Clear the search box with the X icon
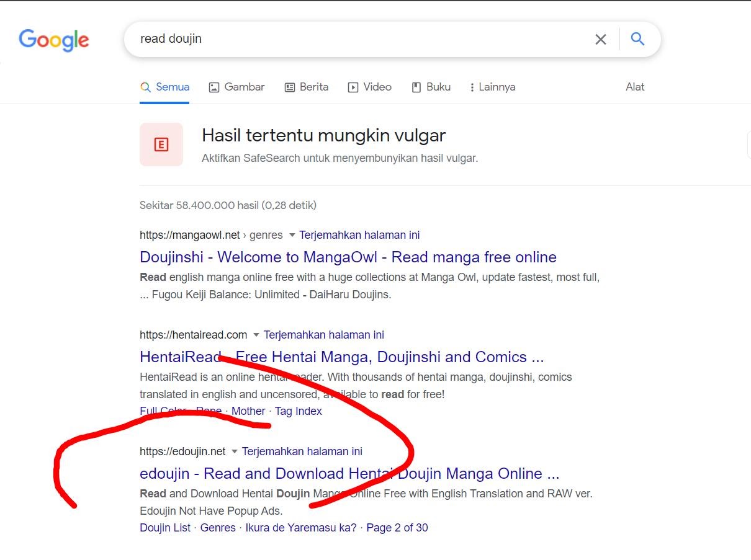This screenshot has height=560, width=751. tap(600, 39)
